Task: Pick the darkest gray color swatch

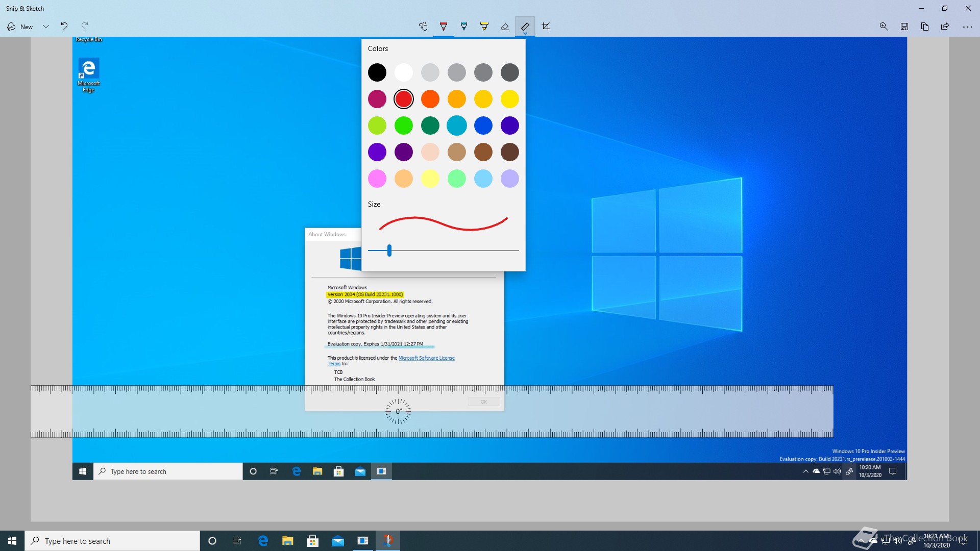Action: pos(510,72)
